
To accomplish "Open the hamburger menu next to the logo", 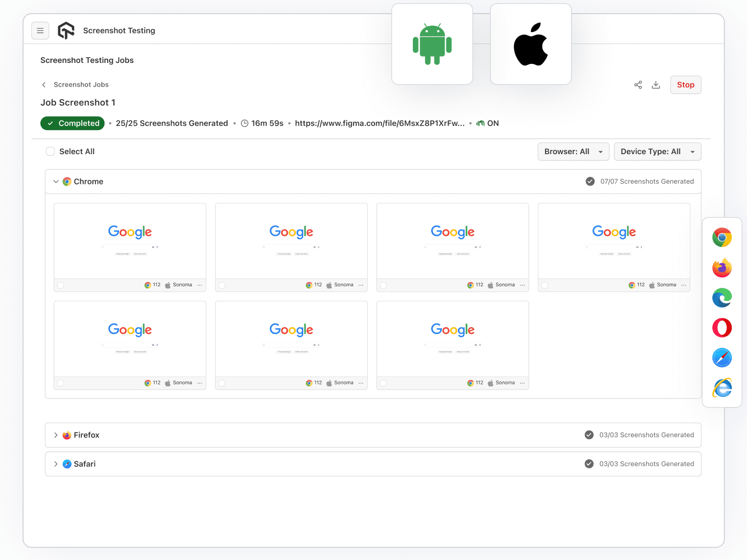I will pos(40,30).
